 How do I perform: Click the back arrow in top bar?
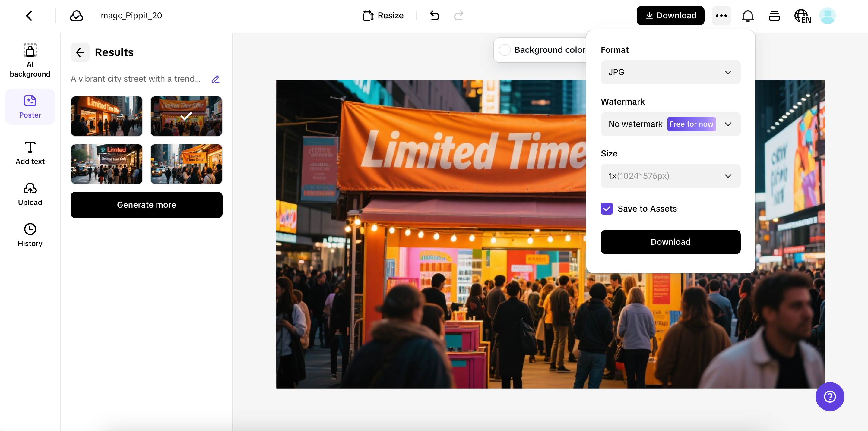tap(29, 15)
